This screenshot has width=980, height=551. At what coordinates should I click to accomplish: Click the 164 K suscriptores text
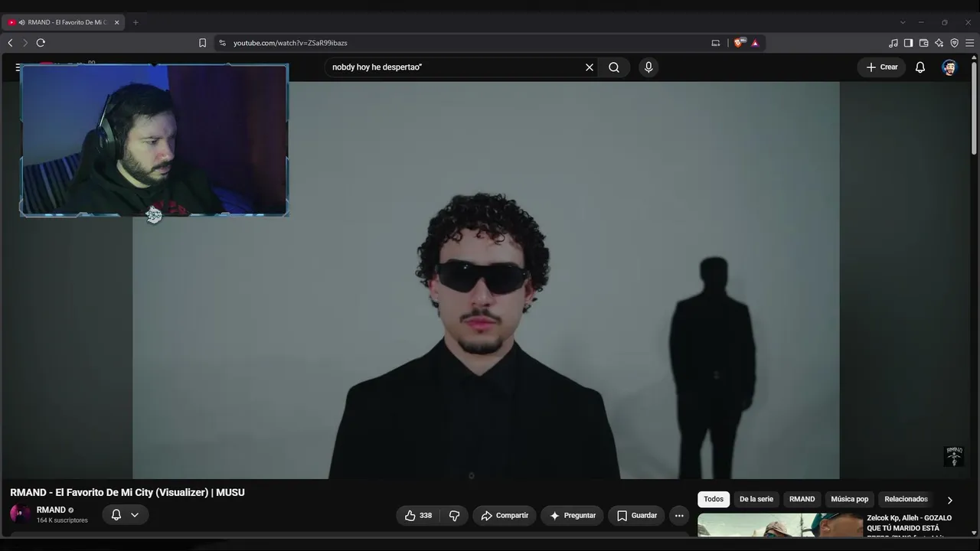pyautogui.click(x=62, y=520)
